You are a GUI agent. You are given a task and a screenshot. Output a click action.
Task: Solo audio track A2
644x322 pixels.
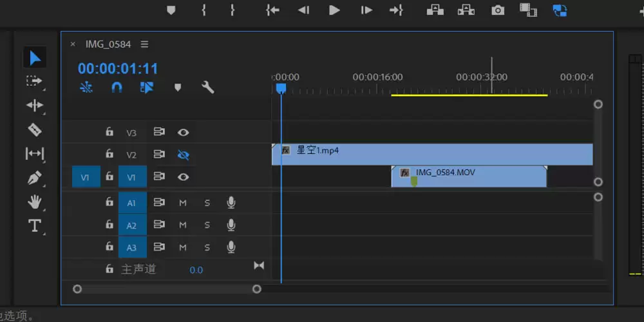click(207, 225)
